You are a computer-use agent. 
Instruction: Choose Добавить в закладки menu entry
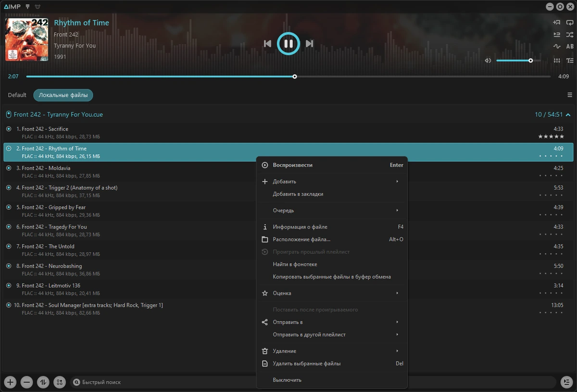(332, 194)
